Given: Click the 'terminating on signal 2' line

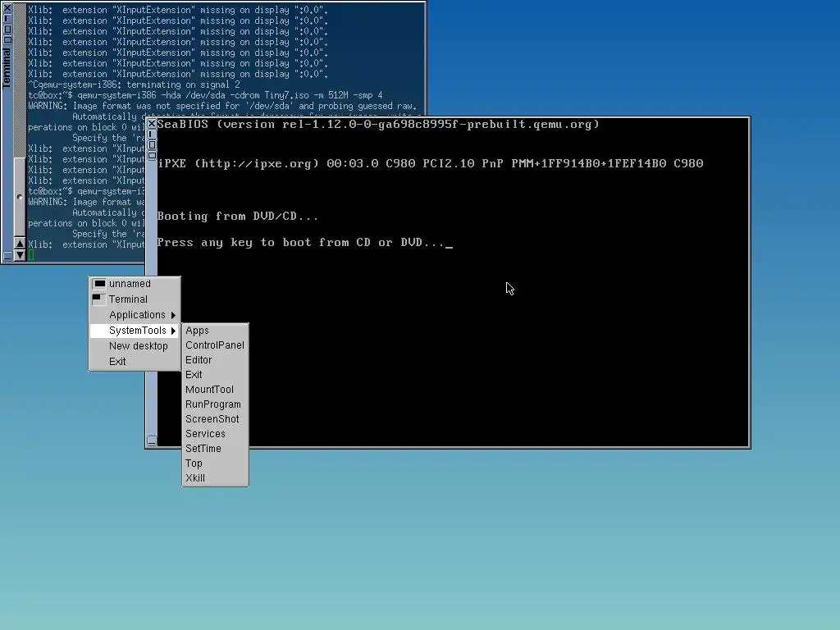Looking at the screenshot, I should (134, 84).
